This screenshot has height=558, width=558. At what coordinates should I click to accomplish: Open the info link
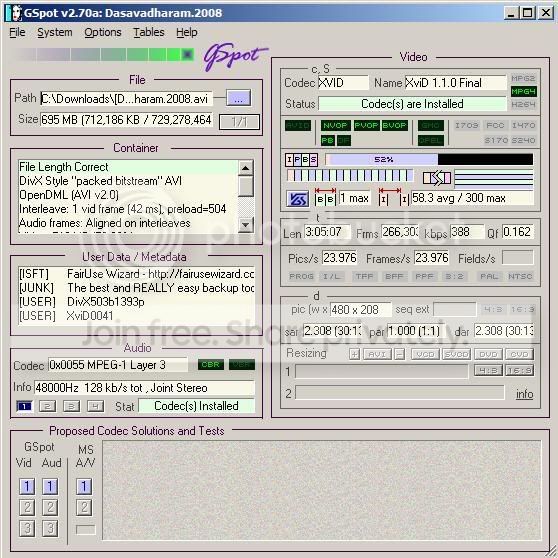coord(524,394)
